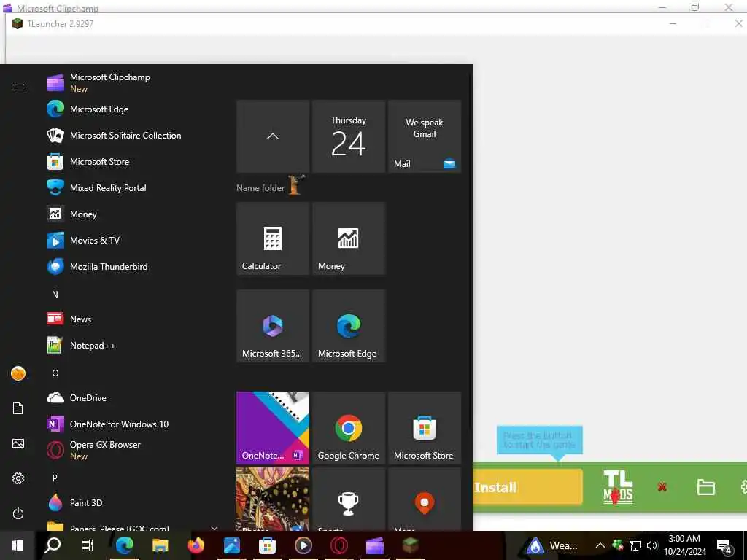This screenshot has width=747, height=560.
Task: Expand the Start menu hamburger navigation
Action: click(18, 85)
